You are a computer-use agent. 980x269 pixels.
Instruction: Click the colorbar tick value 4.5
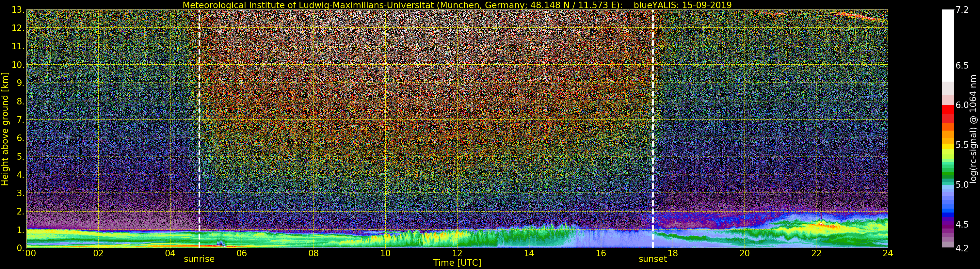pos(962,225)
